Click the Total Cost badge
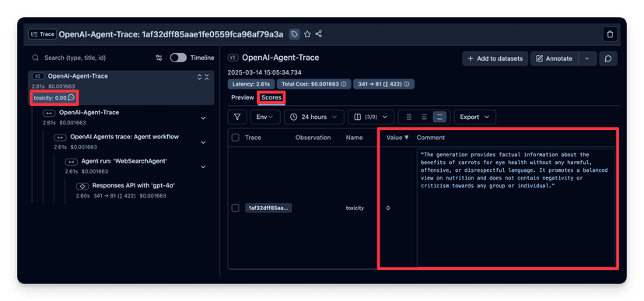Image resolution: width=644 pixels, height=301 pixels. 313,84
